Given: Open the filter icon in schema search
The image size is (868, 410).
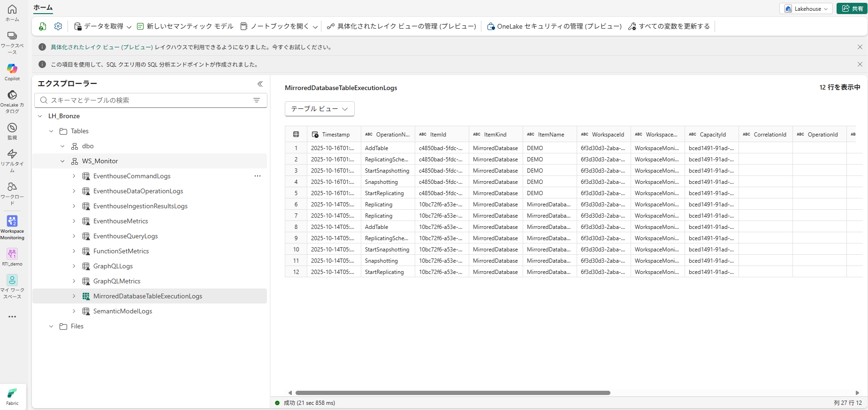Looking at the screenshot, I should (x=257, y=100).
